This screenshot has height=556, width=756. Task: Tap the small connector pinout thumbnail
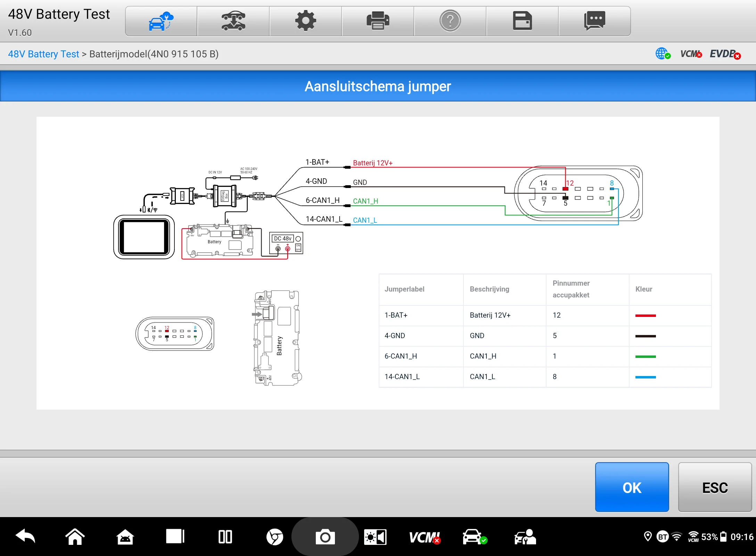[175, 334]
